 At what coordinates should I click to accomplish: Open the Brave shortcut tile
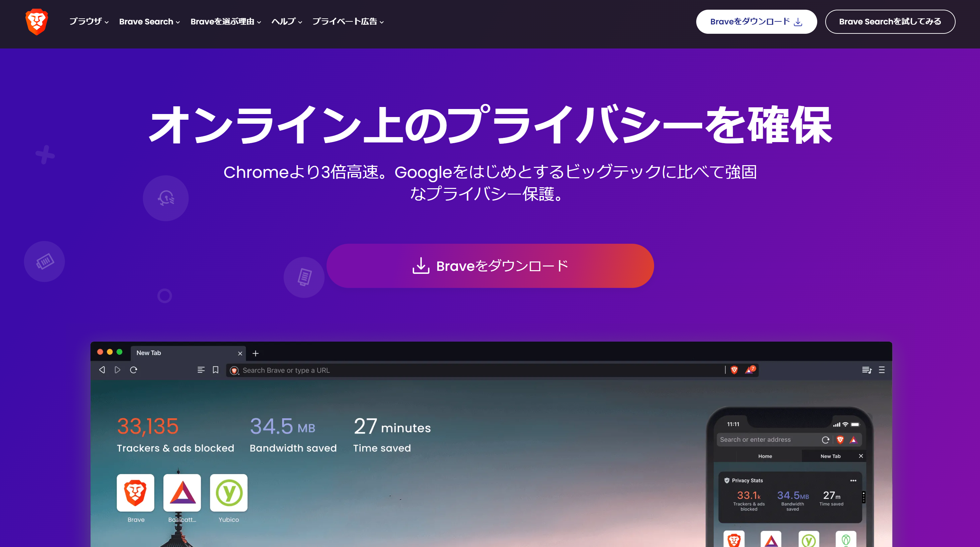[135, 493]
